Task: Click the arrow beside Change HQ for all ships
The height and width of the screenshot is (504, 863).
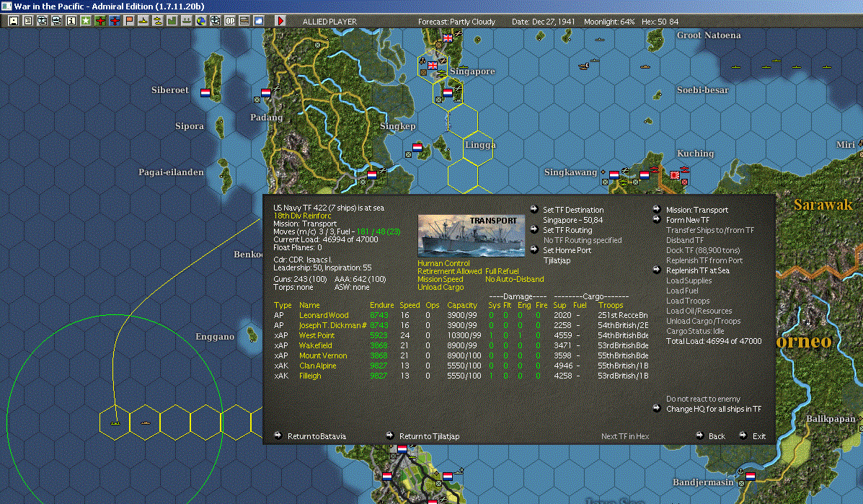Action: [x=657, y=408]
